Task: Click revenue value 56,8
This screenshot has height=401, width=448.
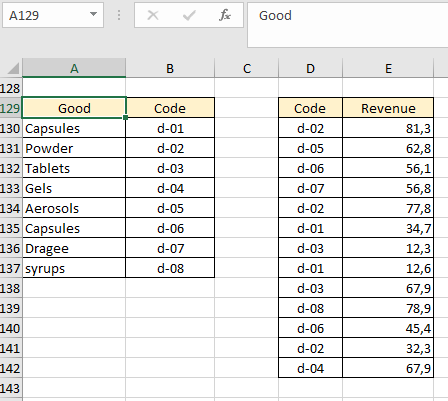Action: pos(388,188)
